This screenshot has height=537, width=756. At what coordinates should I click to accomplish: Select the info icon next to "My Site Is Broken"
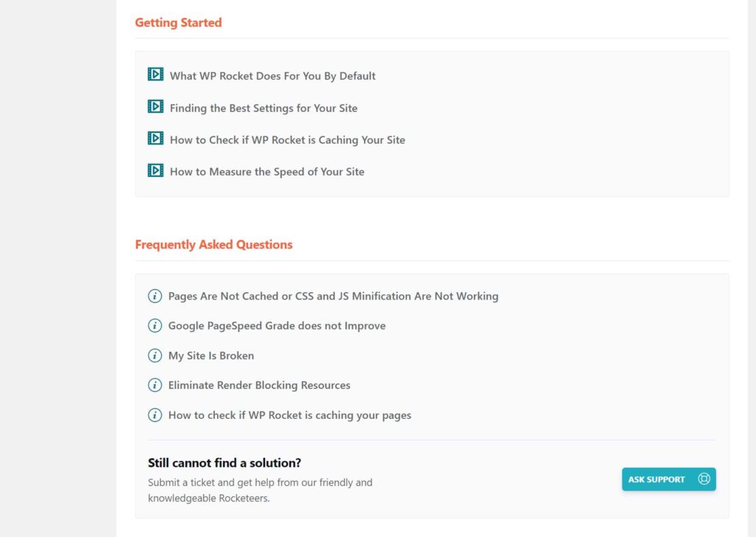pos(154,355)
